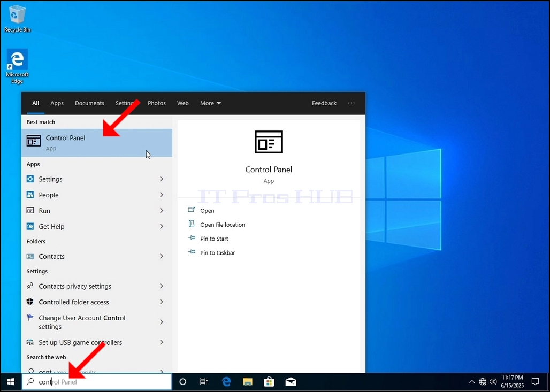Screen dimensions: 550x392
Task: Click the Windows Start button
Action: click(11, 382)
